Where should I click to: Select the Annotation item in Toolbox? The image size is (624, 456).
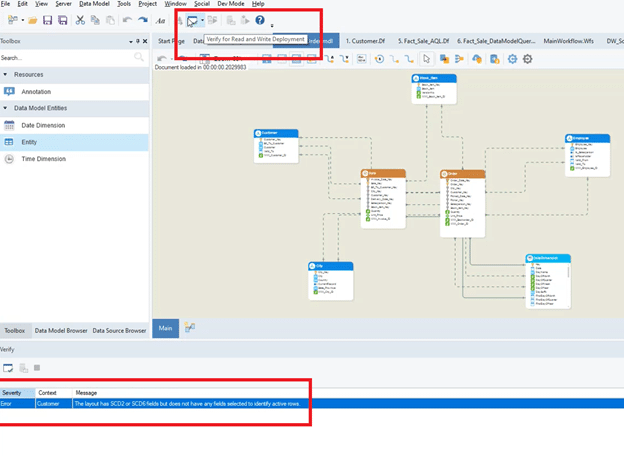[36, 91]
